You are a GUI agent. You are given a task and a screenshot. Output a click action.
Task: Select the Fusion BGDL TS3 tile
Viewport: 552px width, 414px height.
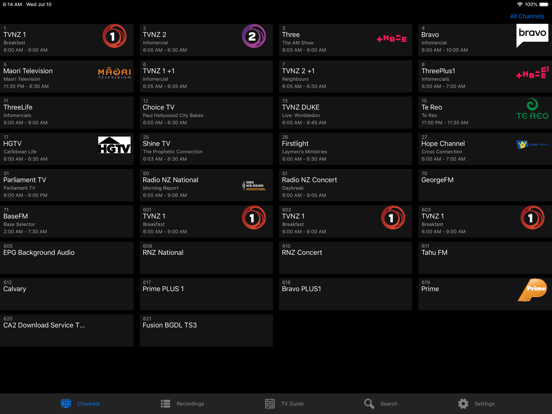[x=206, y=330]
